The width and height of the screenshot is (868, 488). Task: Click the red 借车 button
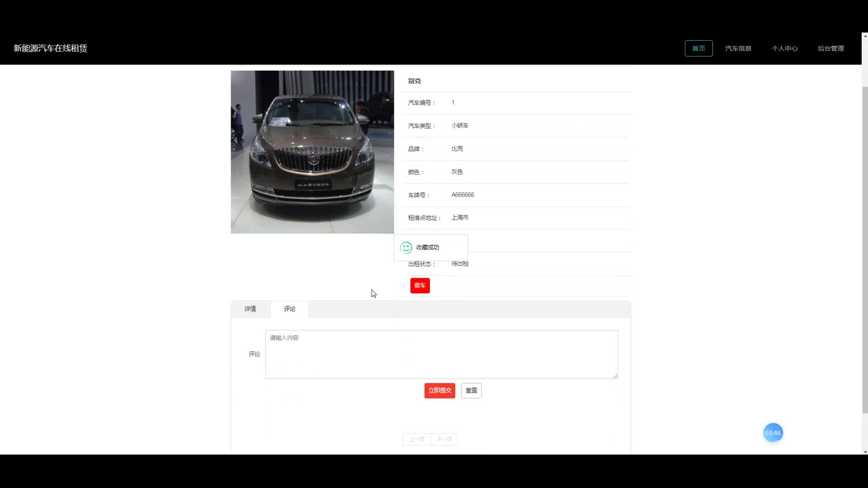[420, 286]
